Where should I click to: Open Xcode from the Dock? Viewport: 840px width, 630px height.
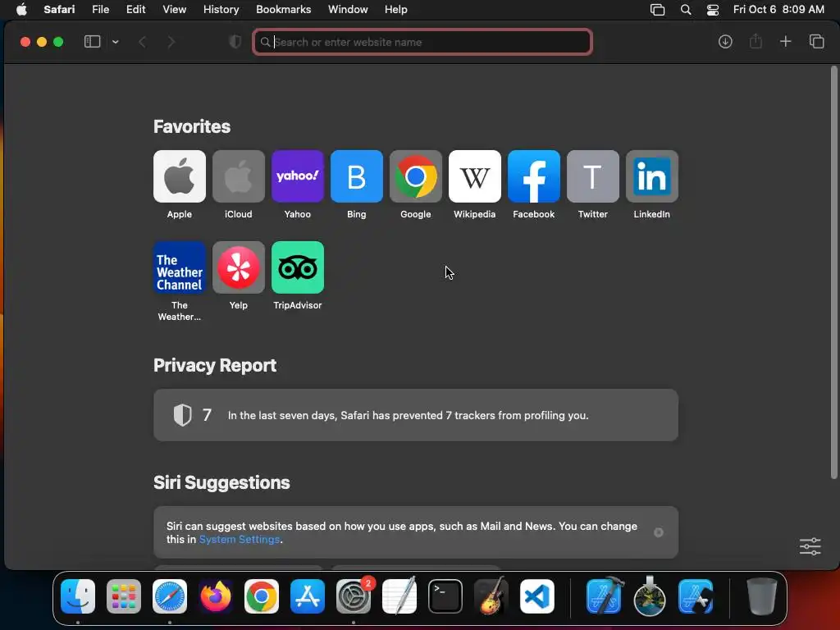coord(605,596)
